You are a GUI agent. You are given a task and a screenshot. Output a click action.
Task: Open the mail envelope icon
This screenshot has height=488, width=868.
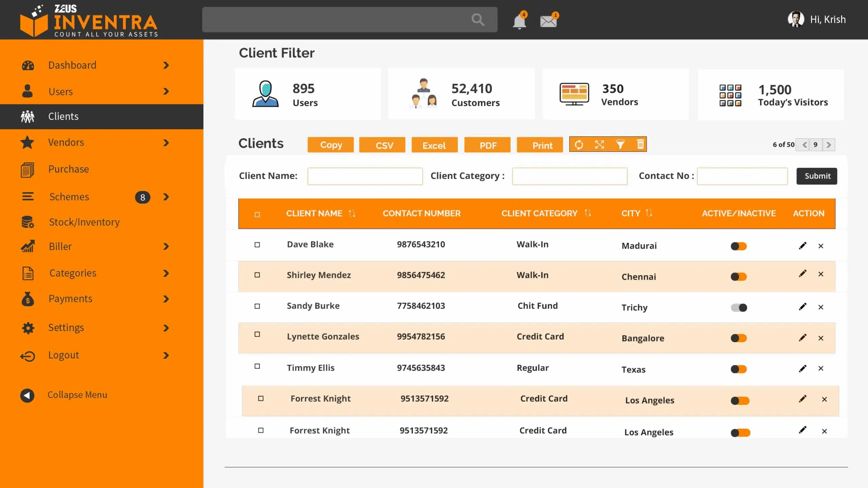pyautogui.click(x=549, y=21)
